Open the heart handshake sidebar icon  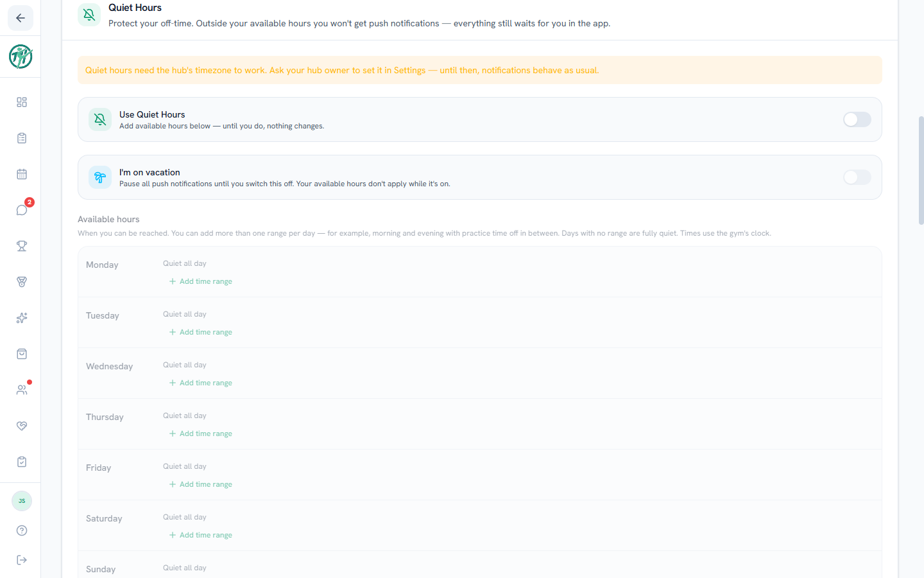pos(22,426)
